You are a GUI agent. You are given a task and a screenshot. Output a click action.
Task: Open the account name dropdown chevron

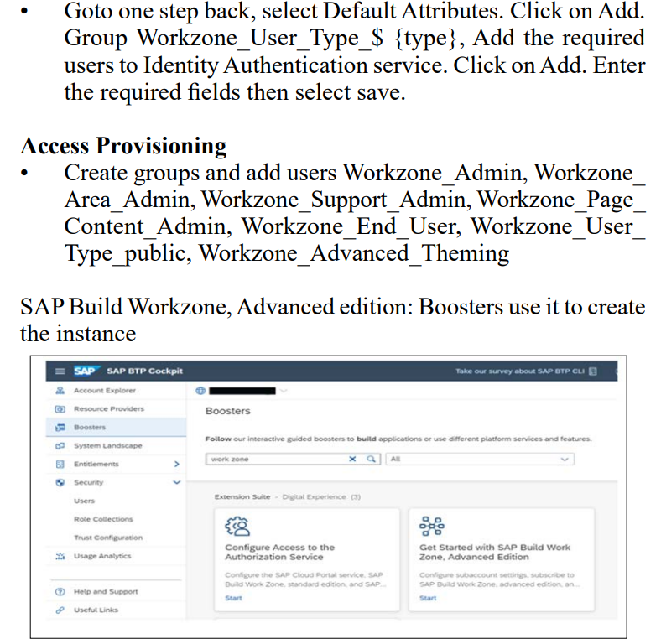[284, 391]
